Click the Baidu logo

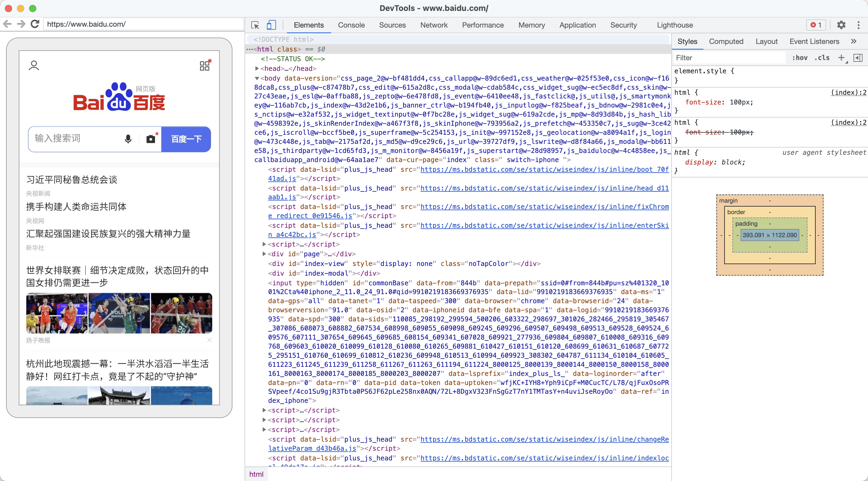[x=119, y=97]
